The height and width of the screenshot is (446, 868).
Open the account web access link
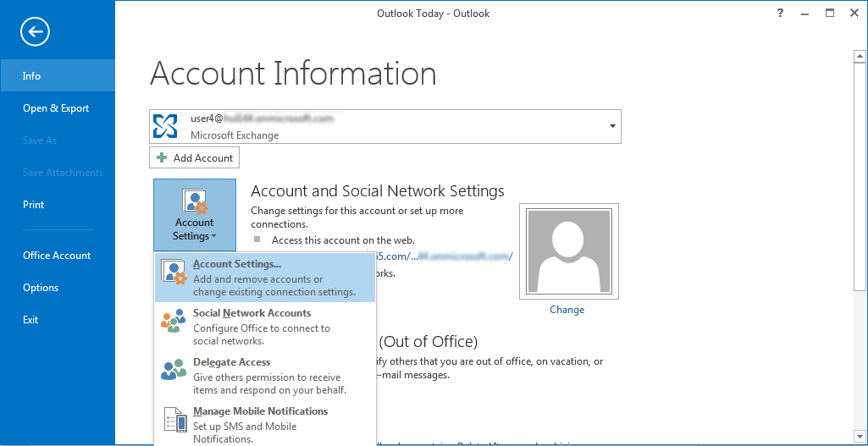point(445,256)
